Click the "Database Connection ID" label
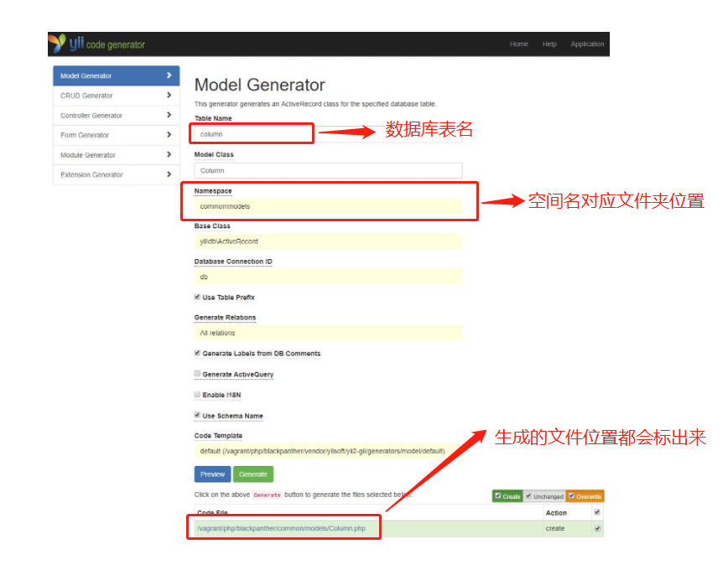 click(x=233, y=262)
